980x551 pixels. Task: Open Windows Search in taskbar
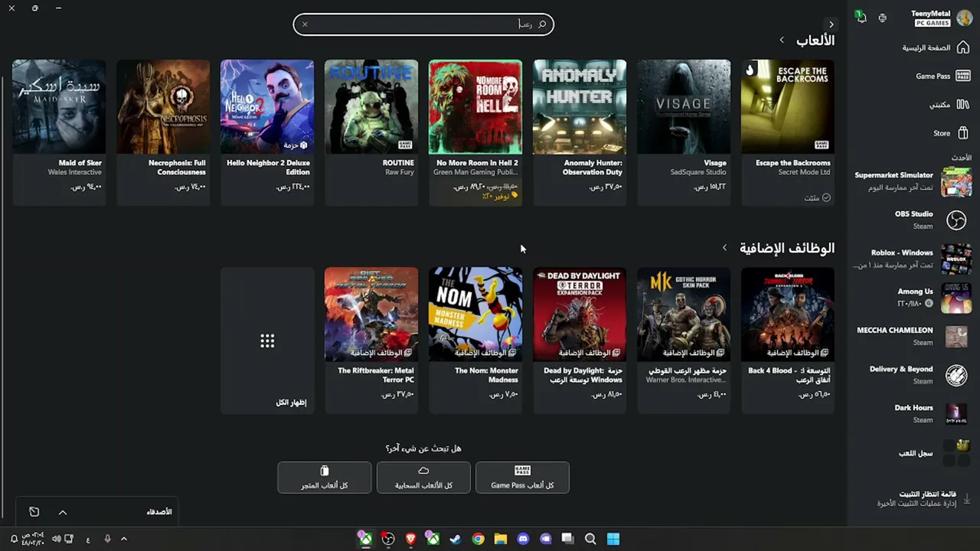coord(590,539)
